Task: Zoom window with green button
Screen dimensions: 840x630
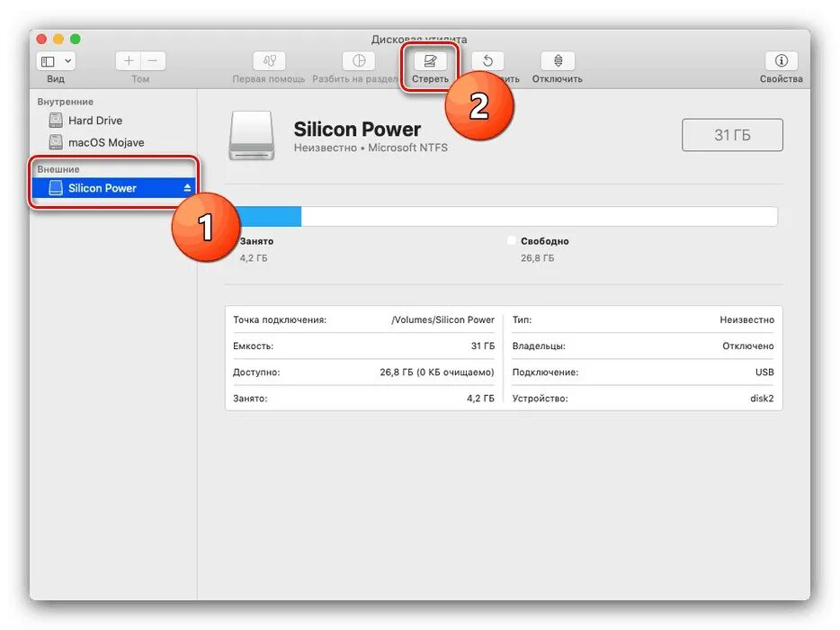Action: click(x=76, y=39)
